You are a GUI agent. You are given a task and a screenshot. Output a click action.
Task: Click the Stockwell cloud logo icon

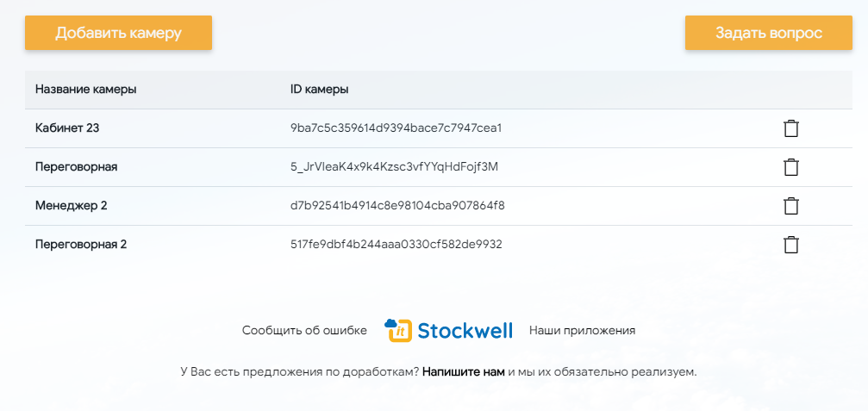[x=397, y=330]
